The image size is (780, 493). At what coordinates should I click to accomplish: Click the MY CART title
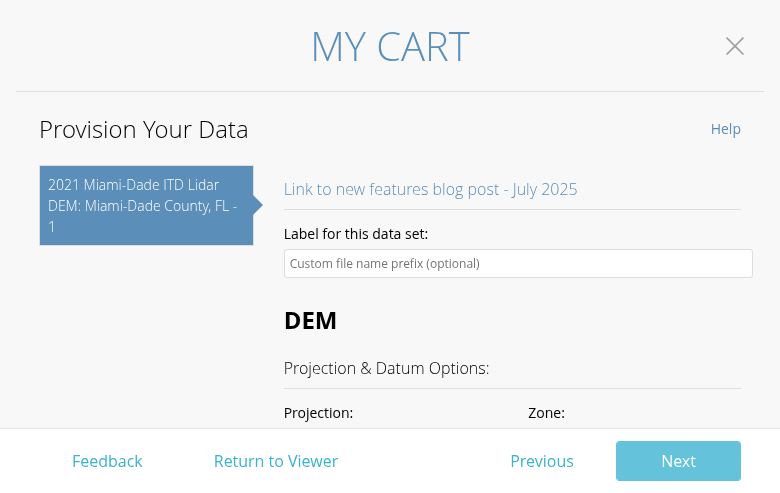390,47
